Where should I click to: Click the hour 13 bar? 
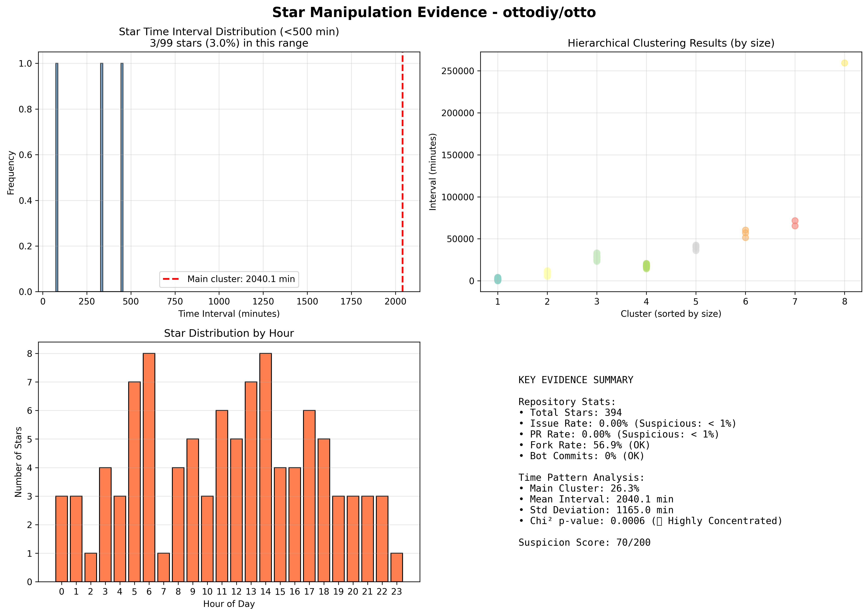click(x=251, y=482)
